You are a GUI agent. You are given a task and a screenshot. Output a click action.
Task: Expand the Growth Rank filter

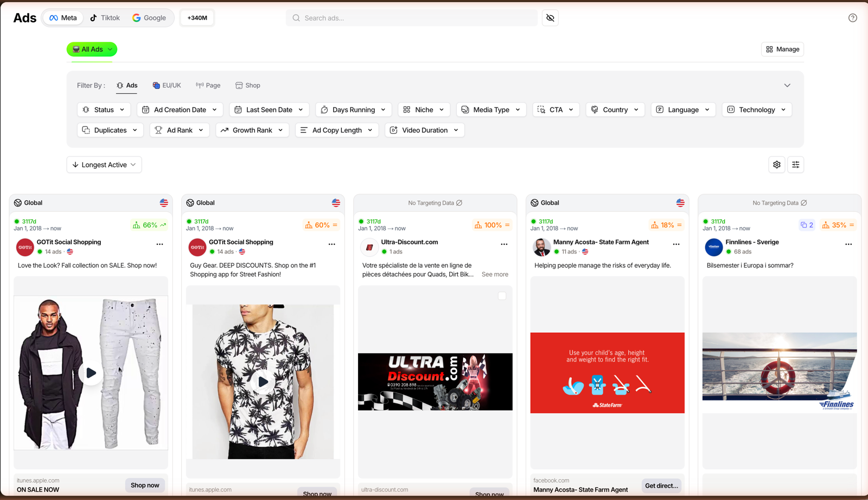point(252,130)
